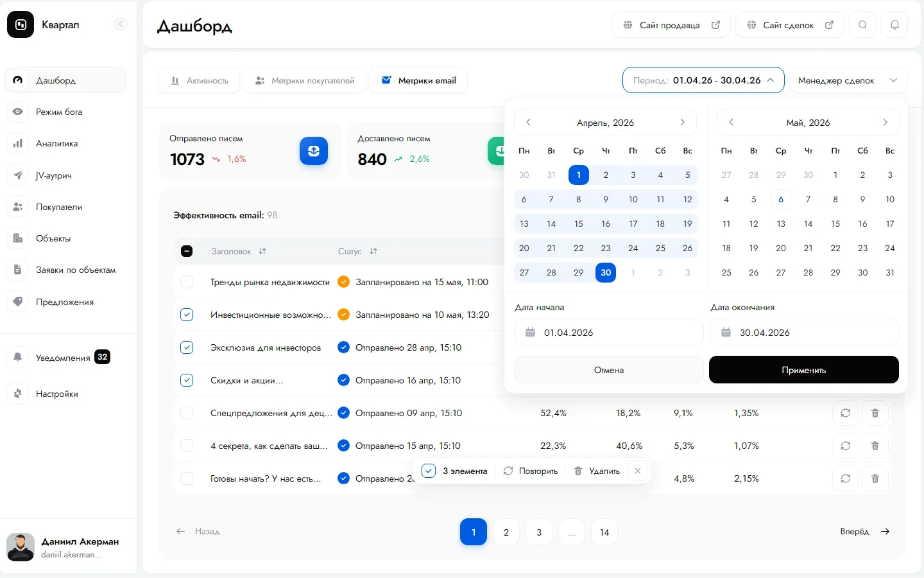Collapse sidebar using arrow beside Квартал
This screenshot has width=924, height=578.
click(120, 24)
